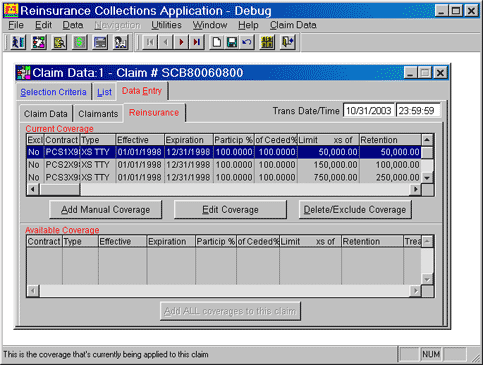Click the NUM indicator in status bar
Screen dimensions: 483x365
[431, 354]
